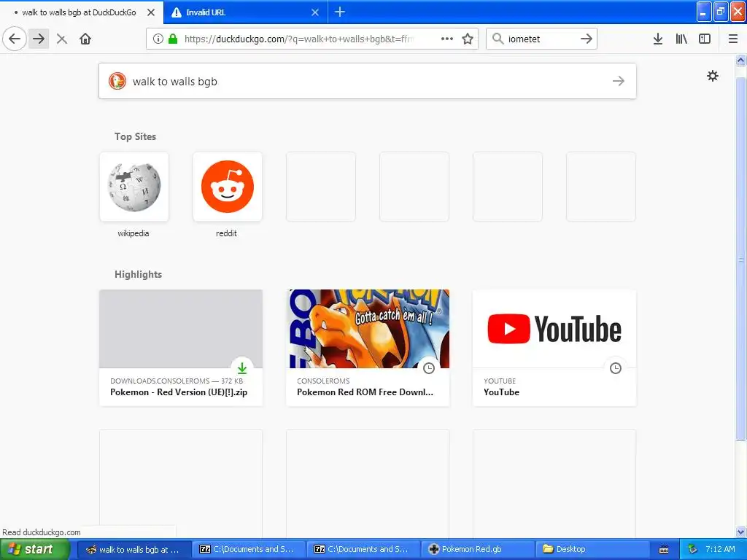The image size is (747, 560).
Task: Click the reddit label under Top Sites
Action: (x=226, y=233)
